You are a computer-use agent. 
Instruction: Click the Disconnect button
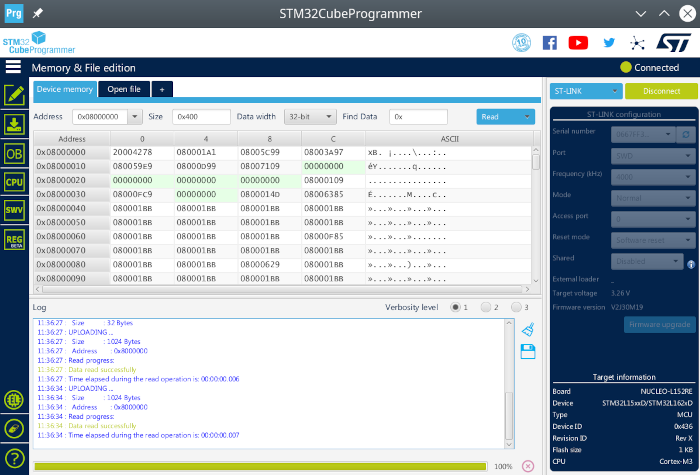pos(661,91)
